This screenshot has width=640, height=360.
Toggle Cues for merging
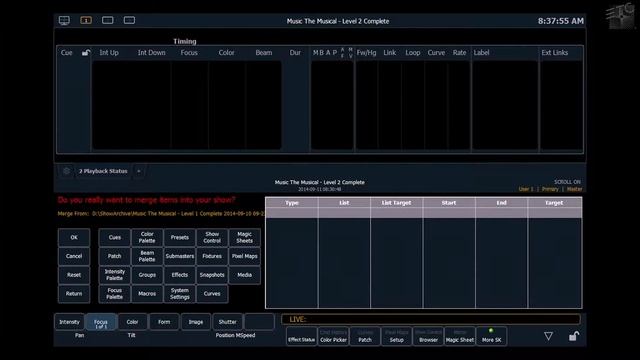click(114, 238)
